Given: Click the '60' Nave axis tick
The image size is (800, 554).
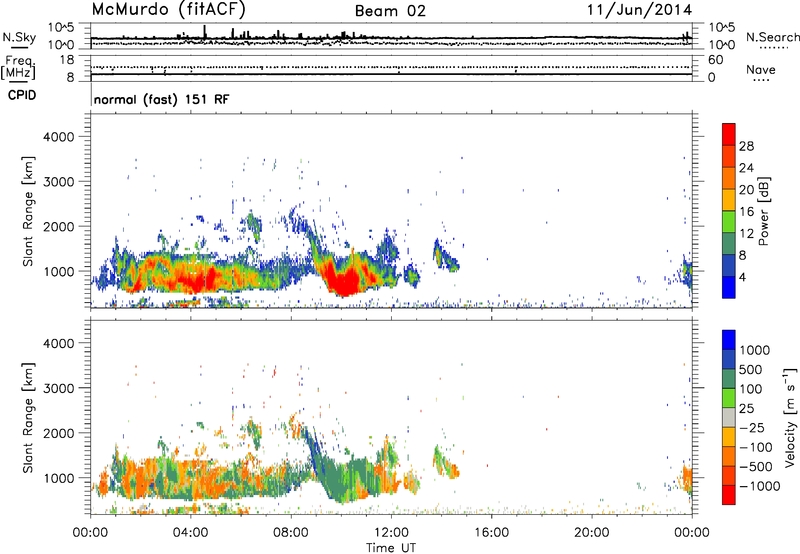Looking at the screenshot, I should (x=715, y=60).
